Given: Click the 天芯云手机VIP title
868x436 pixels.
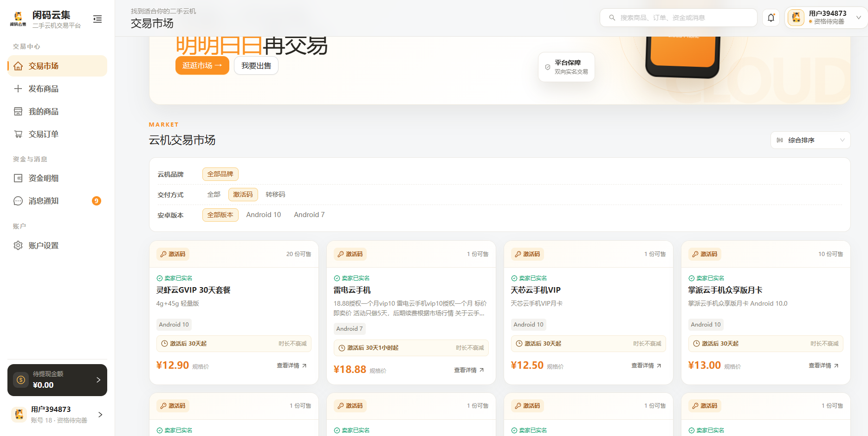Looking at the screenshot, I should 536,290.
